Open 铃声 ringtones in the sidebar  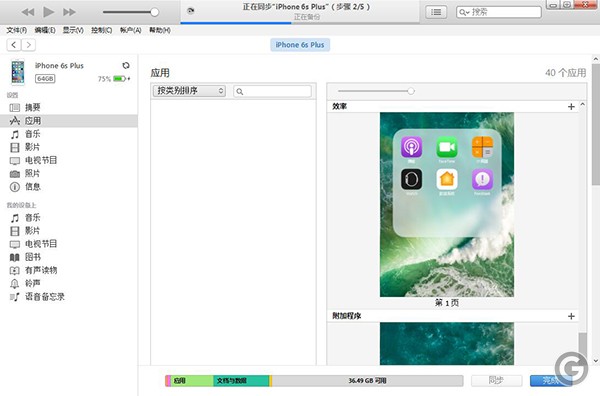click(69, 284)
